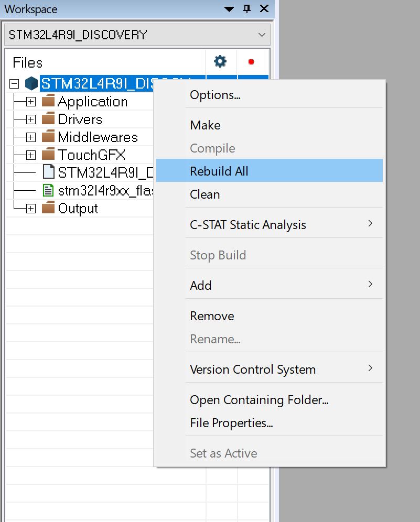
Task: Click the TouchGFX folder icon
Action: (x=48, y=154)
